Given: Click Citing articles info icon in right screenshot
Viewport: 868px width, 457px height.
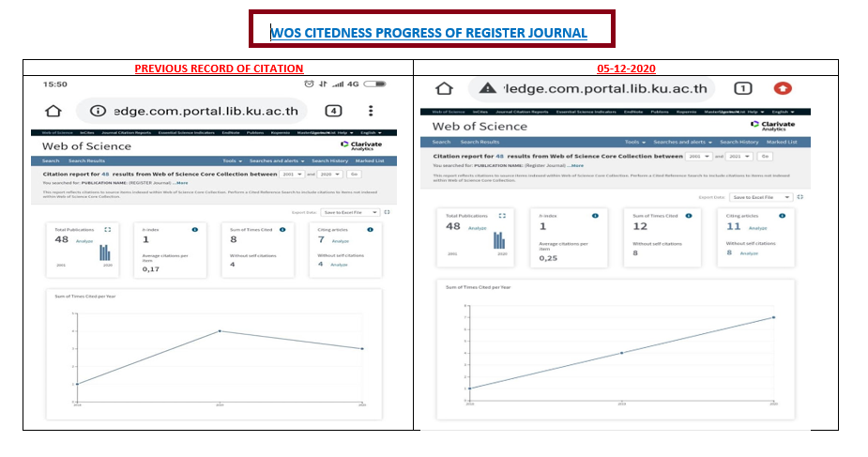Looking at the screenshot, I should pyautogui.click(x=783, y=216).
